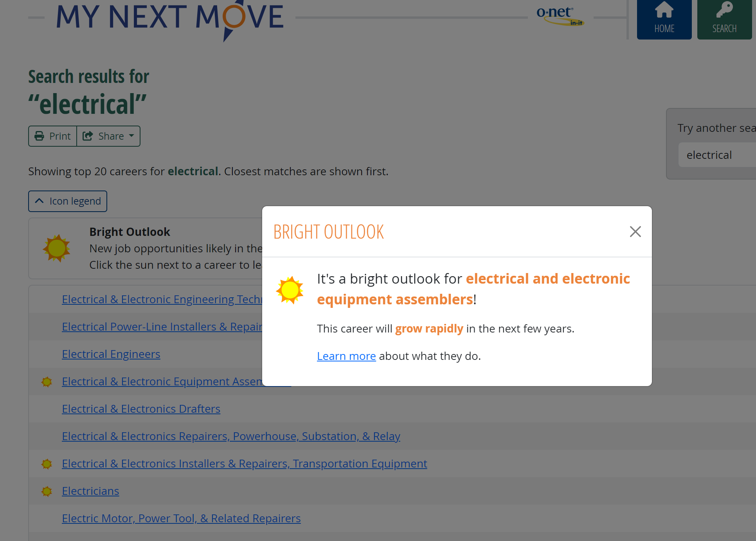
Task: Open Electrical Engineers career link
Action: 111,354
